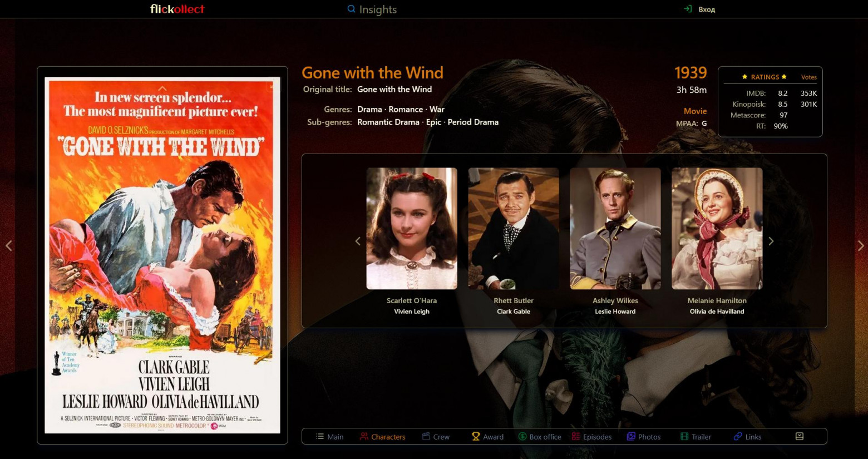The height and width of the screenshot is (459, 868).
Task: Click the Gone with the Wind title heading
Action: coord(372,73)
